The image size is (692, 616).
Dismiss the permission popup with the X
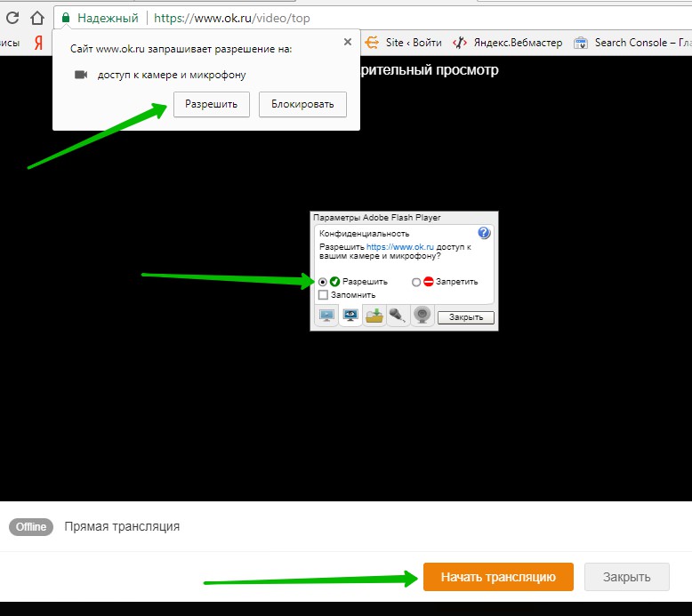(x=347, y=42)
